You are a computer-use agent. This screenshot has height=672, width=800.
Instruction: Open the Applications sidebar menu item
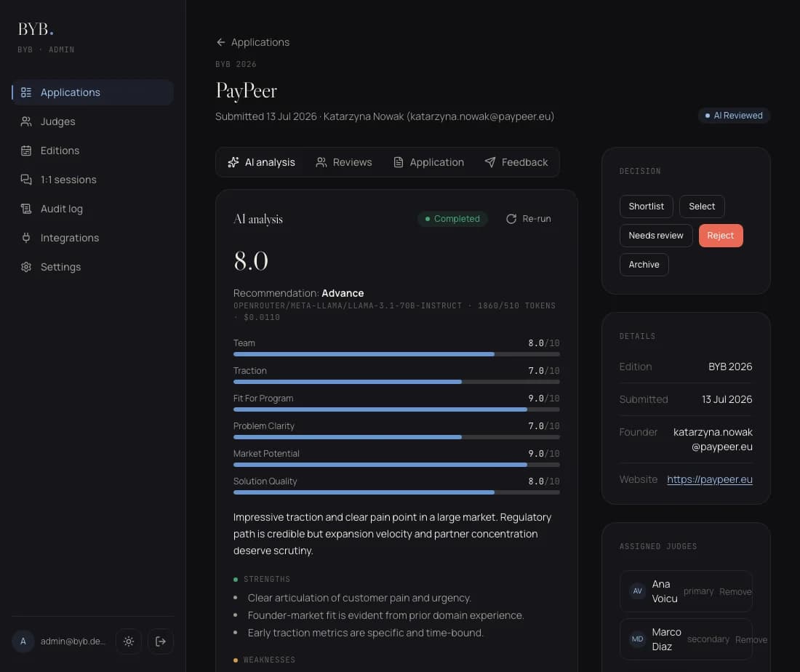click(92, 92)
